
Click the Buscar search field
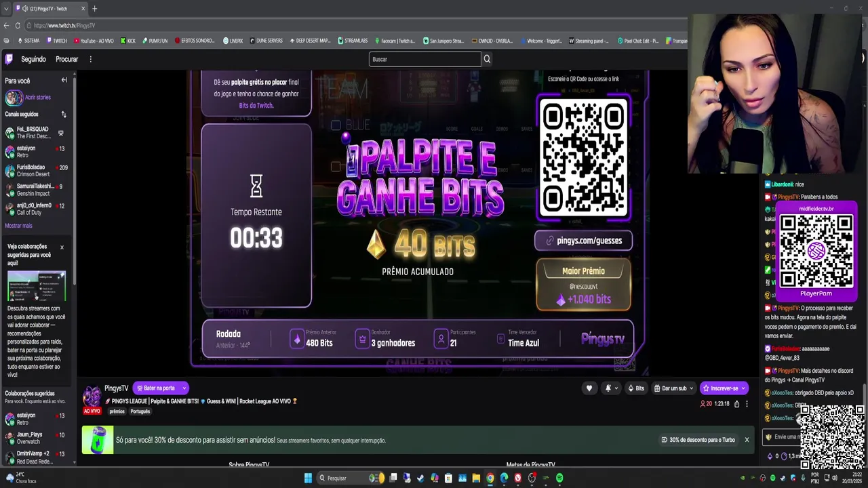click(x=425, y=59)
